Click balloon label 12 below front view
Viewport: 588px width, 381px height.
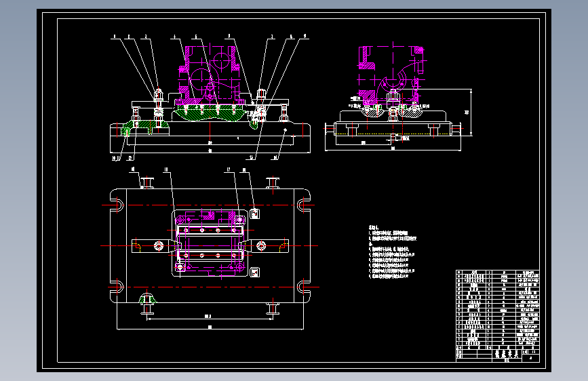130,158
